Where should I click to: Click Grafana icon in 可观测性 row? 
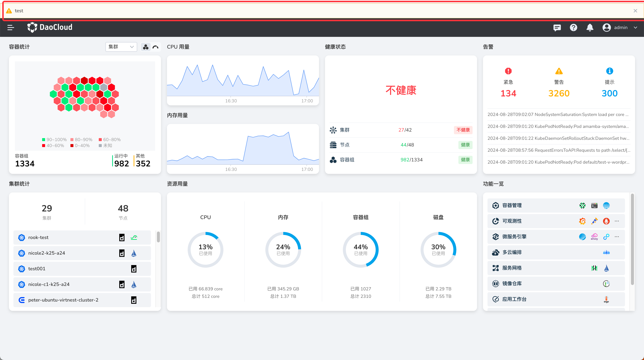(x=582, y=221)
